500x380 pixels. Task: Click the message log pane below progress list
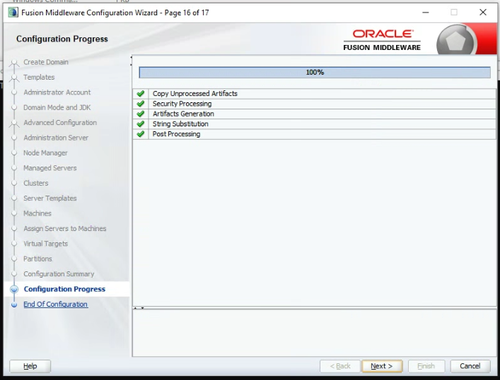(x=315, y=333)
